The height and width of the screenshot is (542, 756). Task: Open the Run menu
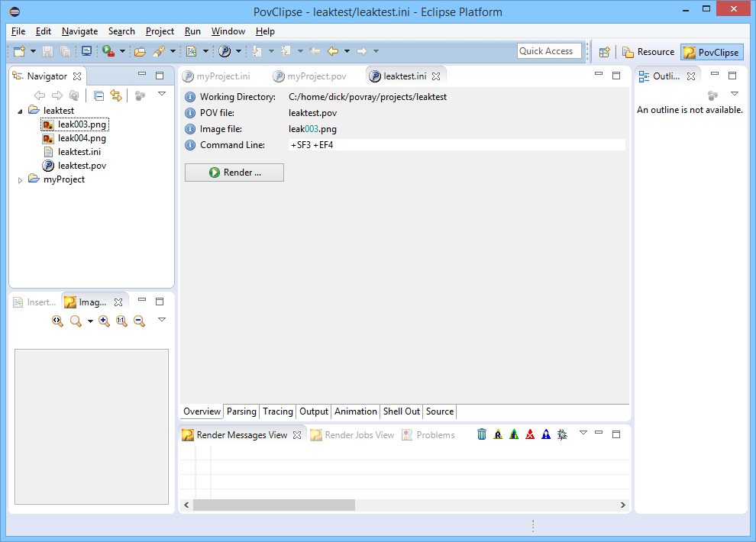point(192,31)
